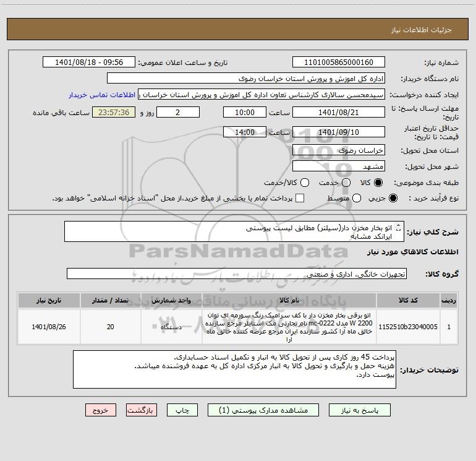Click the گروه کالا label
The height and width of the screenshot is (461, 476).
coord(442,274)
